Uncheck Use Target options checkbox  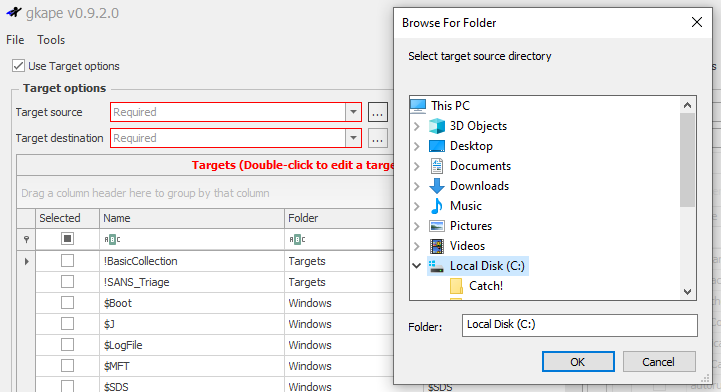pyautogui.click(x=18, y=66)
